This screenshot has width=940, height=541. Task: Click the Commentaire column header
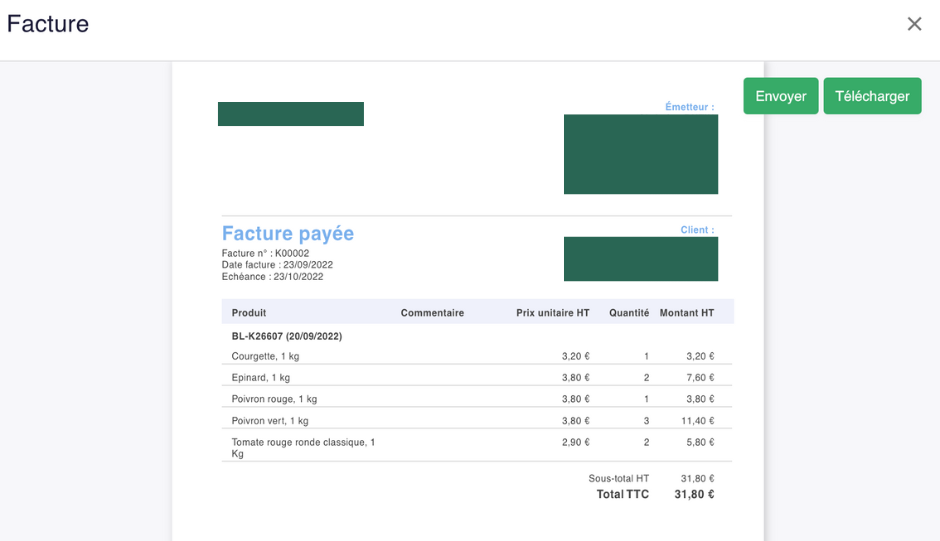432,313
